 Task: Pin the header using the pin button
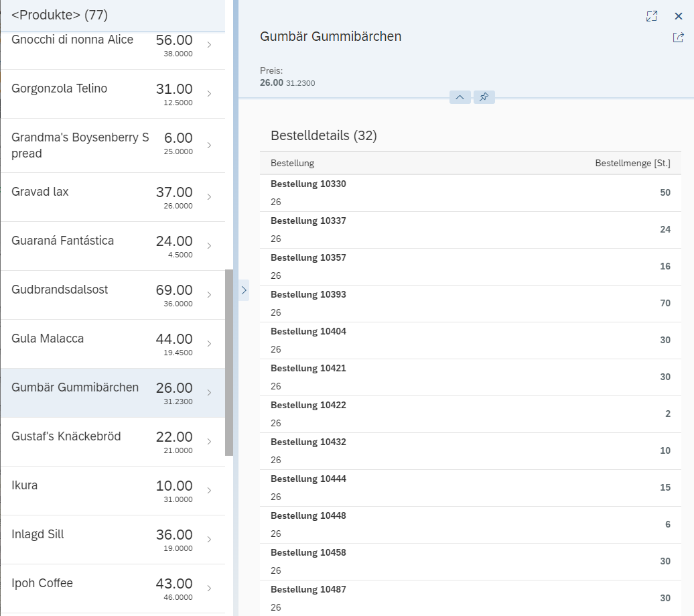(484, 97)
